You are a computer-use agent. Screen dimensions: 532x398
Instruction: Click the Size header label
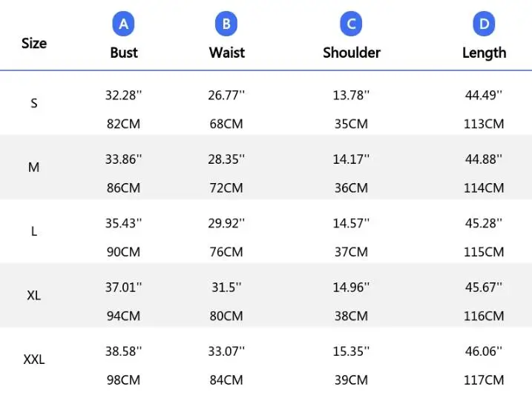tap(34, 43)
